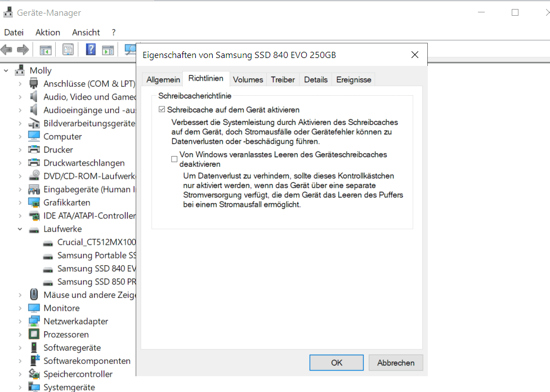Click the network icon beside Netzwerkadapter
Viewport: 550px width, 392px height.
(x=34, y=321)
